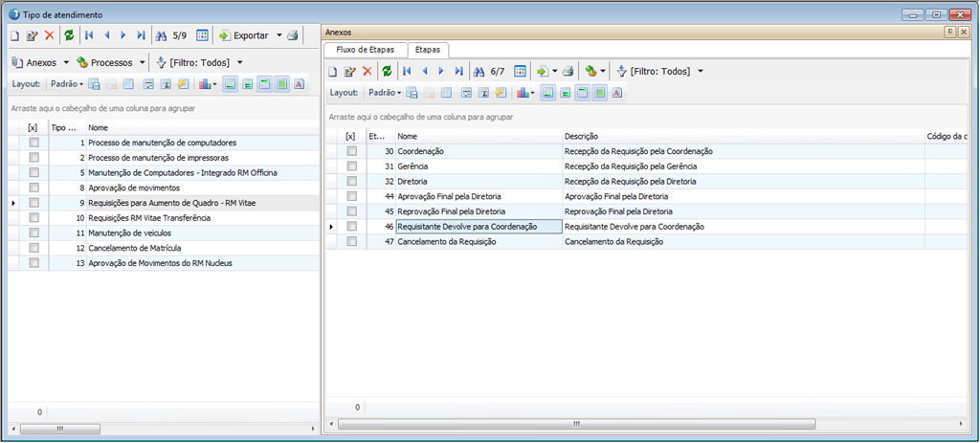The width and height of the screenshot is (980, 443).
Task: Open Anexos panel [Filtro: Todos] dropdown arrow
Action: 700,71
